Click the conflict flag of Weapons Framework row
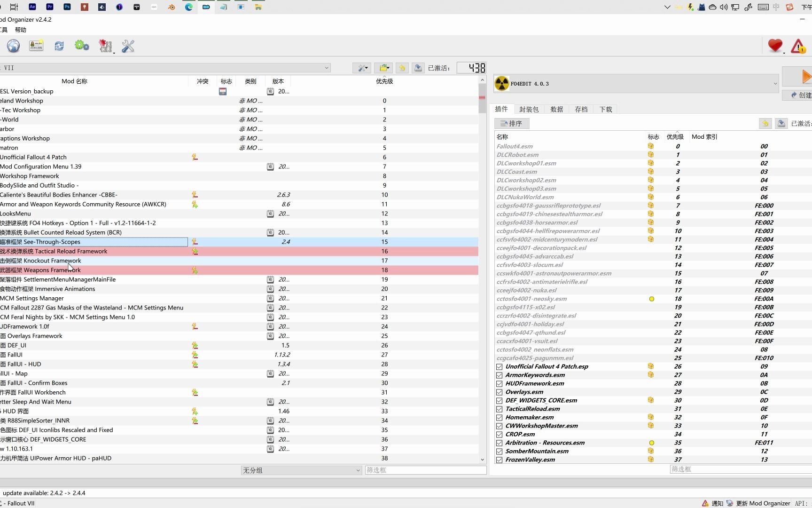 (x=195, y=270)
